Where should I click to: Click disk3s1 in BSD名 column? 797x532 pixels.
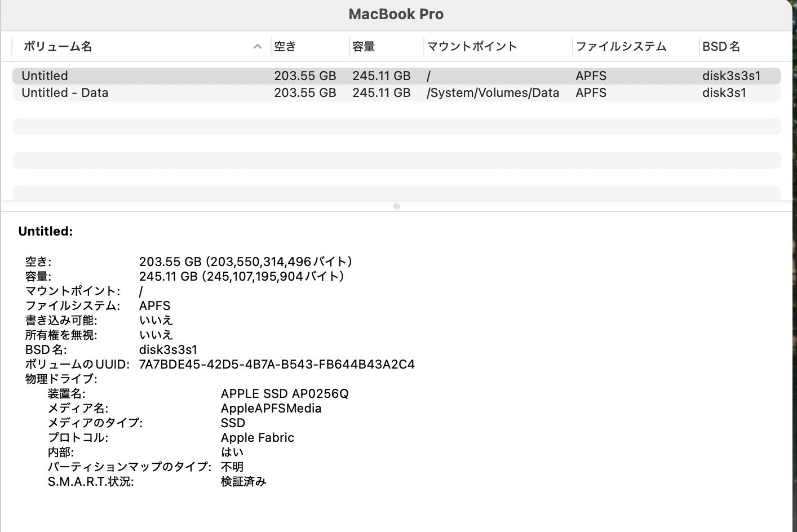724,93
